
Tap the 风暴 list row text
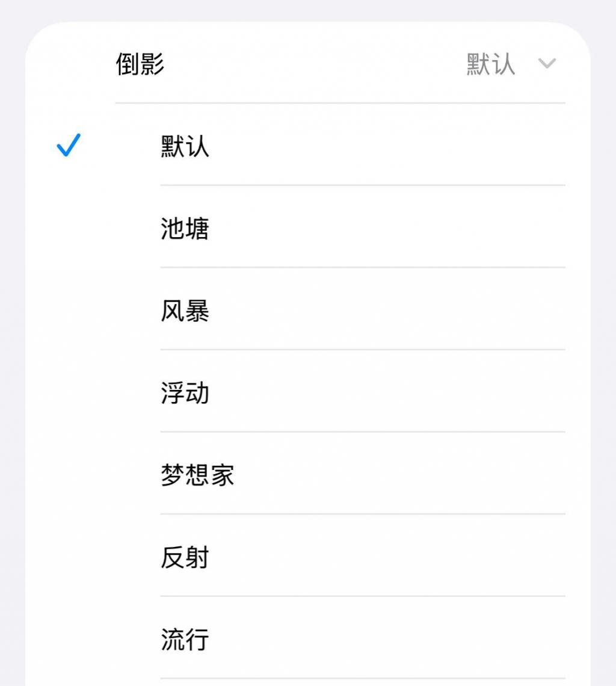coord(185,310)
